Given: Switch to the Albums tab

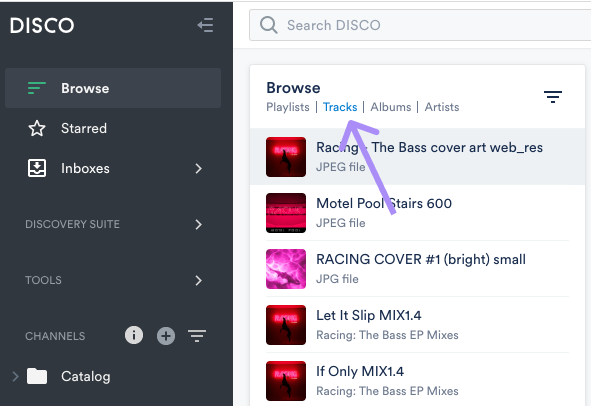Looking at the screenshot, I should click(x=390, y=107).
